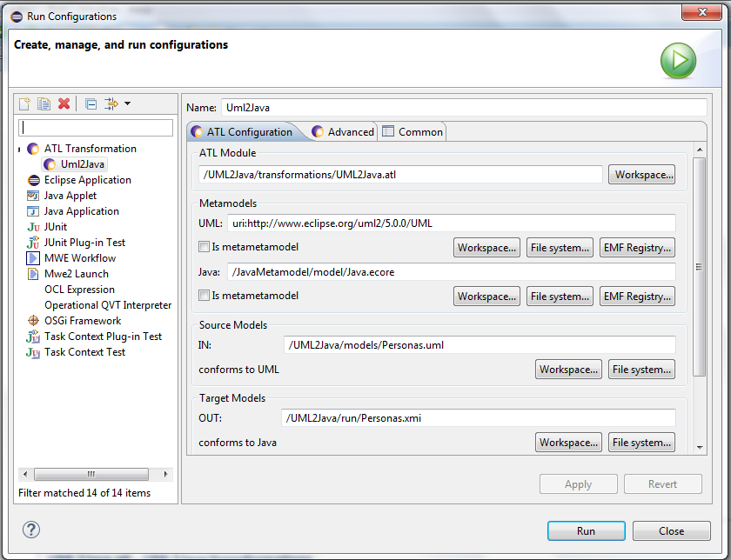Click the OUT target model field
The width and height of the screenshot is (731, 560).
tap(479, 418)
